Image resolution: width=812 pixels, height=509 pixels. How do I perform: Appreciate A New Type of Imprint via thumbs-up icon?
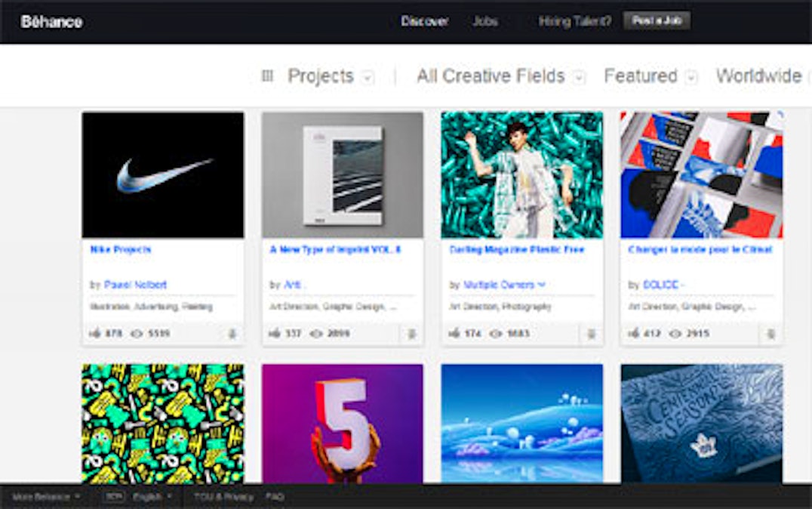pyautogui.click(x=275, y=333)
